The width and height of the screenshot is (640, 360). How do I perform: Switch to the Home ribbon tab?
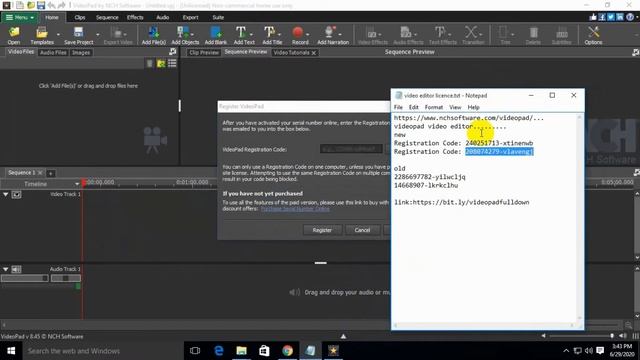52,18
